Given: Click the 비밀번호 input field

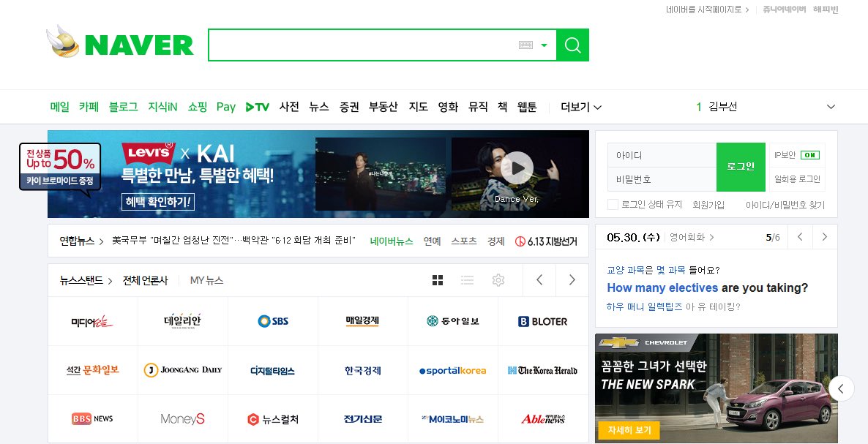Looking at the screenshot, I should (x=662, y=179).
